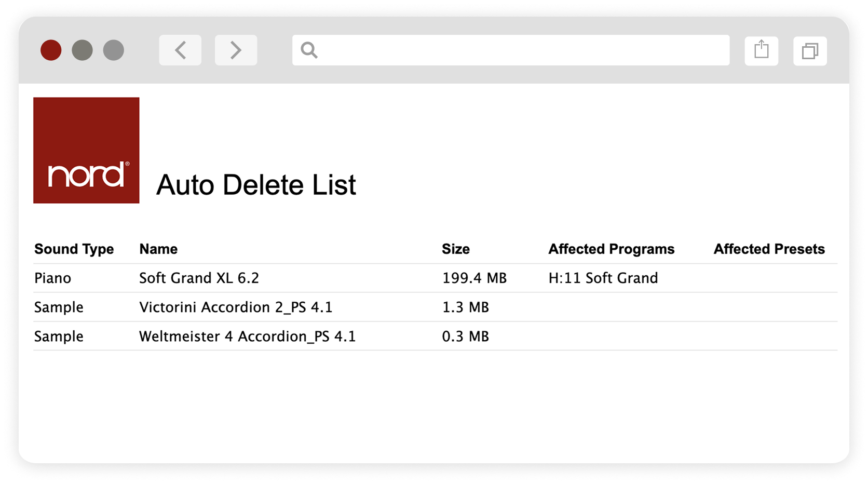Click the Nord logo image
The width and height of the screenshot is (868, 484).
[86, 150]
